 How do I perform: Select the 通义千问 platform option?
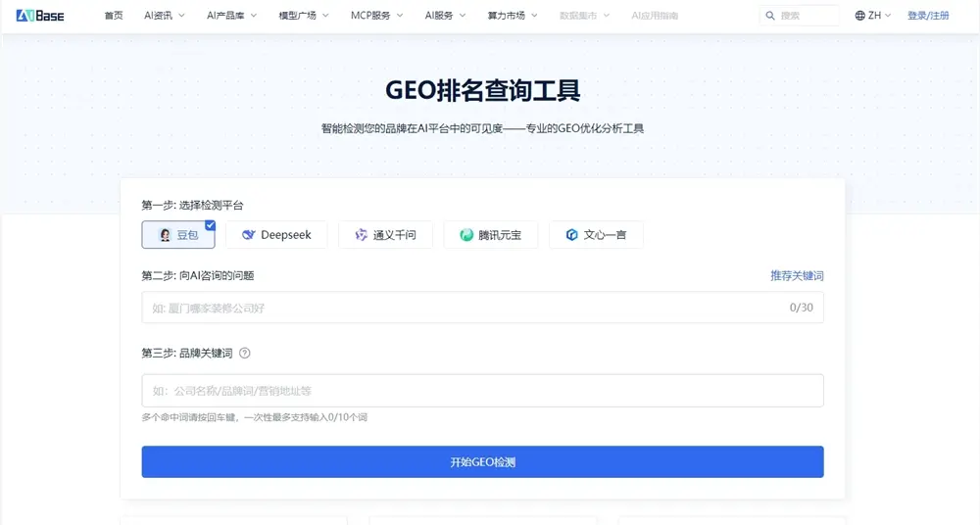385,235
